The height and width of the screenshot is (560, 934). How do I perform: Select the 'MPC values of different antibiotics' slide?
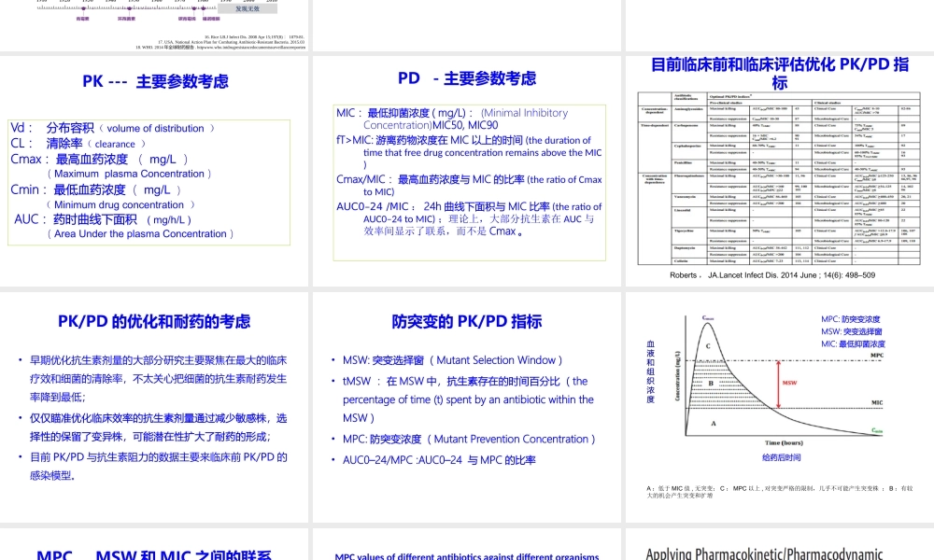pos(467,544)
